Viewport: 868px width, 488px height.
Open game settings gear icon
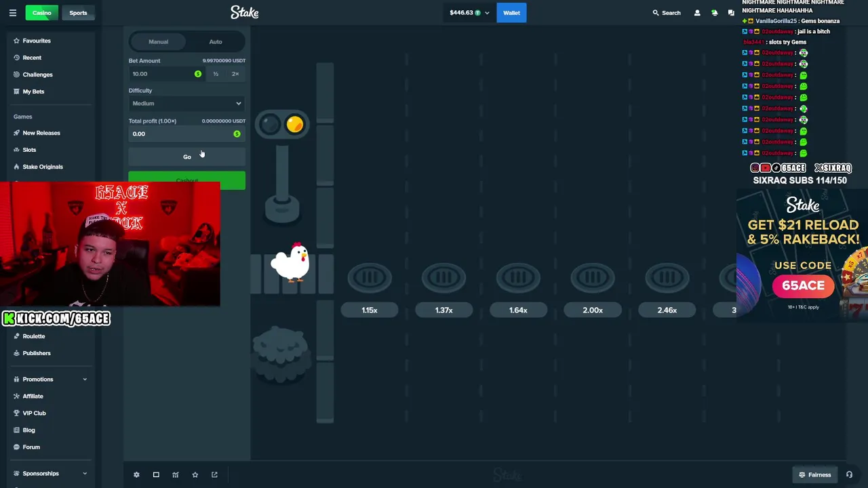pyautogui.click(x=136, y=475)
